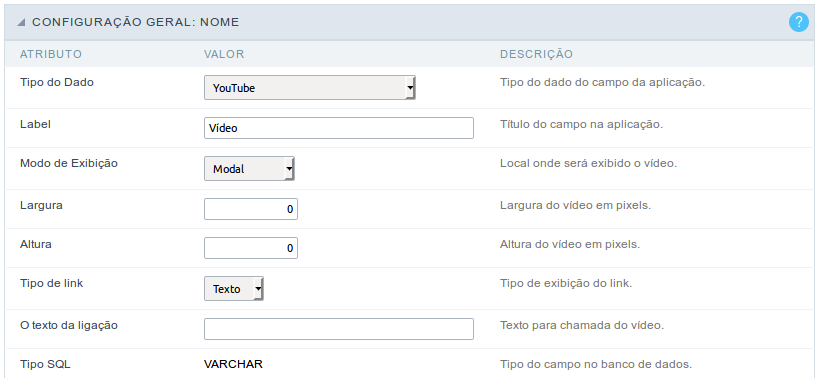Click description 'Altura do vídeo em pixels.'
This screenshot has width=818, height=378.
tap(570, 244)
